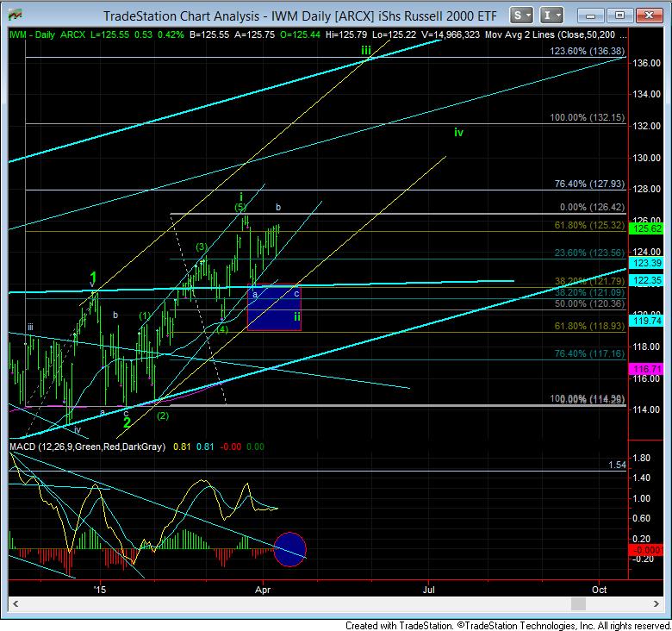
Task: Click the Mov Avg 2 Lines indicator text
Action: tap(556, 35)
